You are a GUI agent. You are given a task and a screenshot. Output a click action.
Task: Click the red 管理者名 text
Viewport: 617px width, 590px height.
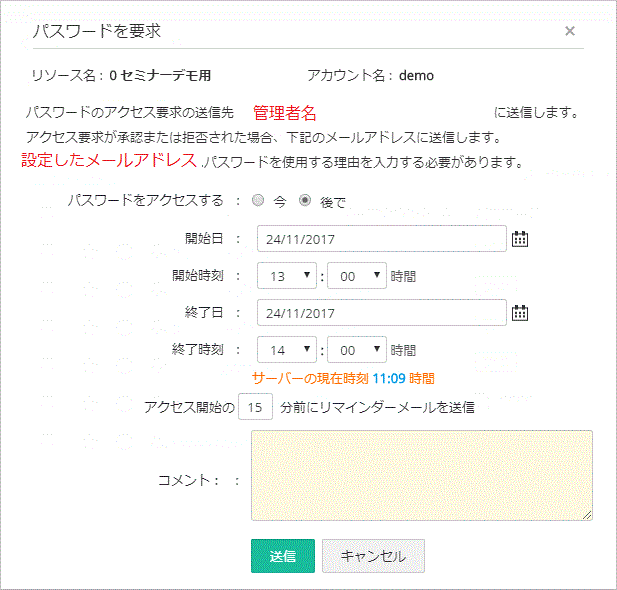click(x=284, y=113)
